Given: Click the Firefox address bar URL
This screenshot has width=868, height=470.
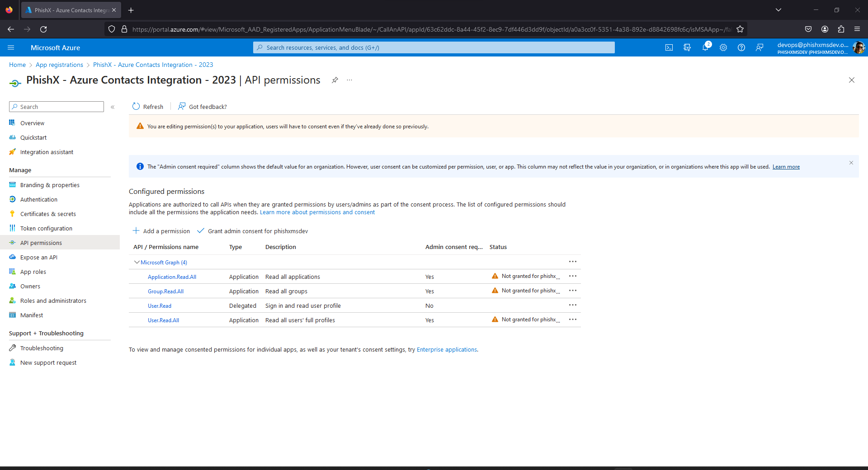Looking at the screenshot, I should (432, 29).
